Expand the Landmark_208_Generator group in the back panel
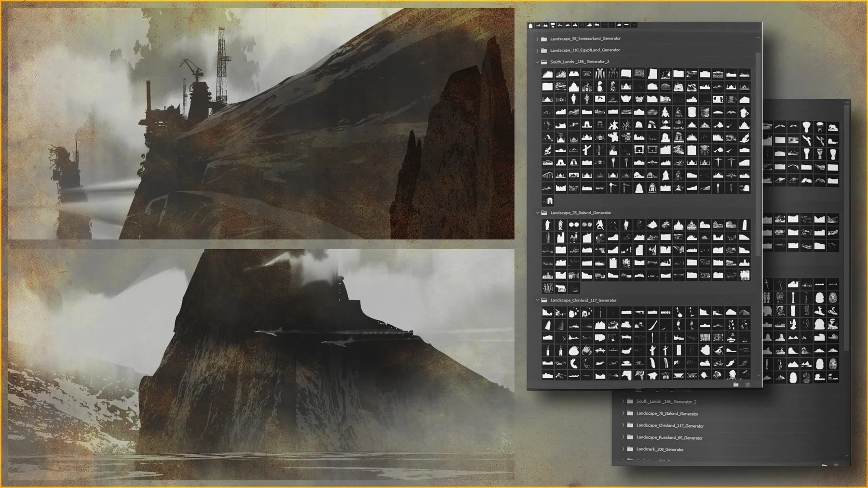Screen dimensions: 868x488 (623, 449)
